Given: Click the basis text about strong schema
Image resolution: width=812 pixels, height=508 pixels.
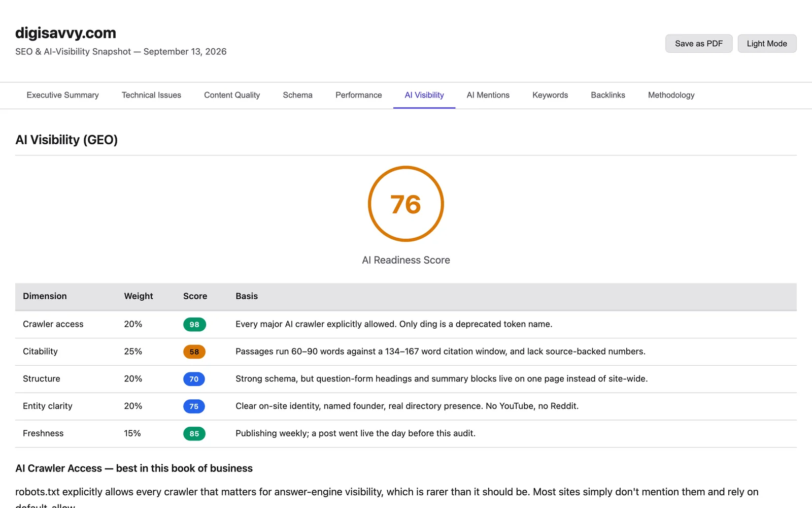Looking at the screenshot, I should (442, 379).
